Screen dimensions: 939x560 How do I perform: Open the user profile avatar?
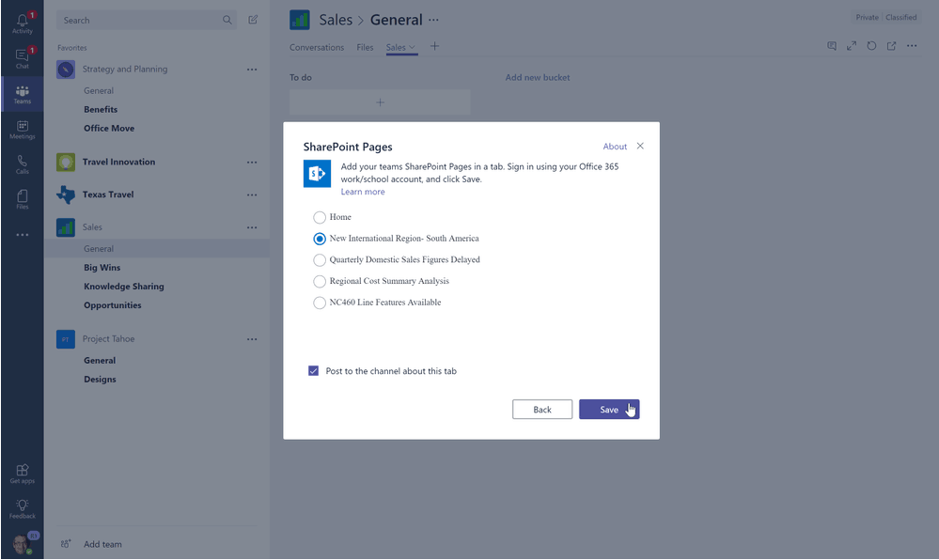[x=23, y=544]
